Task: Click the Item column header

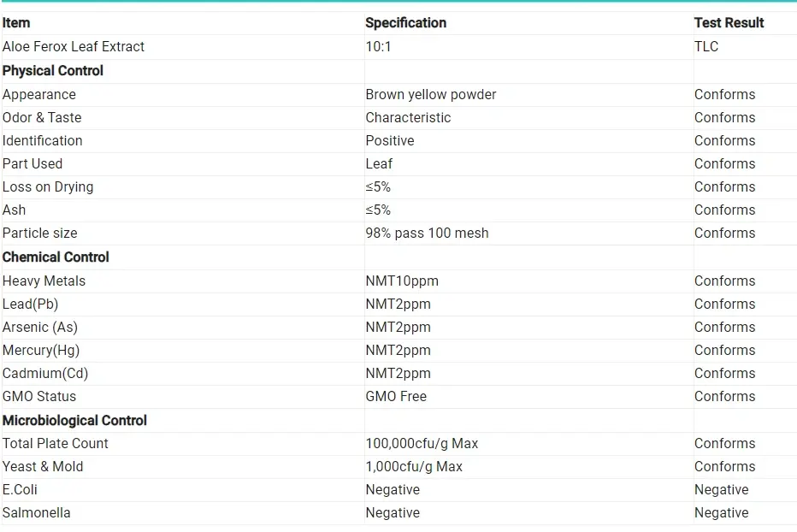Action: [16, 23]
